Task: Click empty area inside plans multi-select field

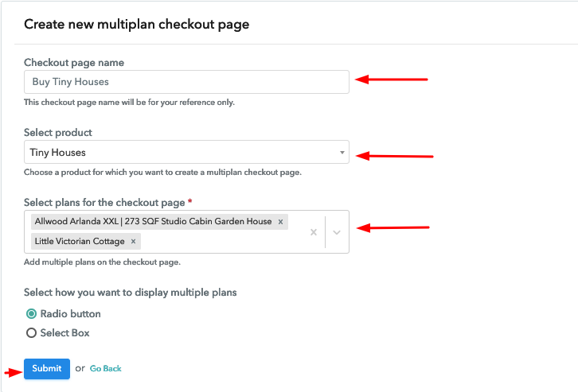Action: (x=221, y=242)
